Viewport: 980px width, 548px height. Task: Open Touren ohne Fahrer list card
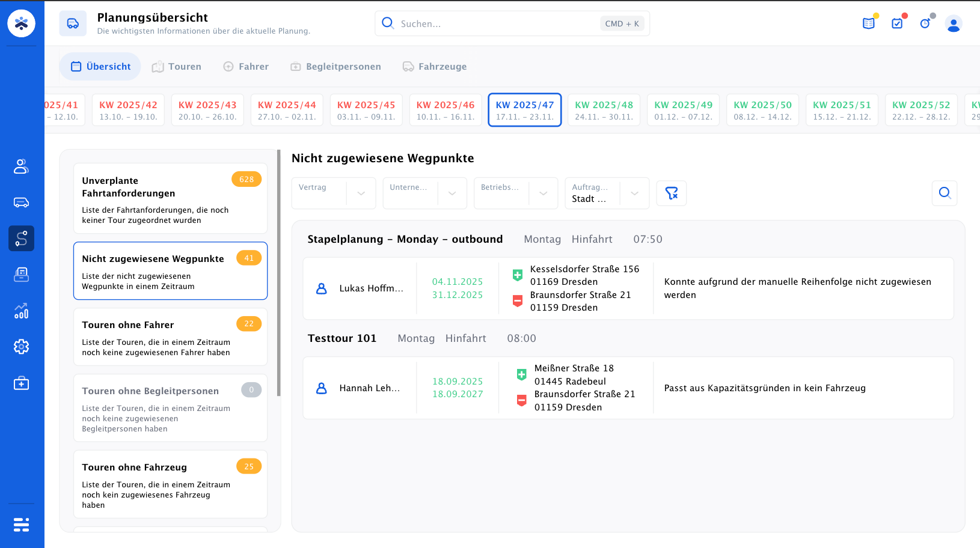170,337
